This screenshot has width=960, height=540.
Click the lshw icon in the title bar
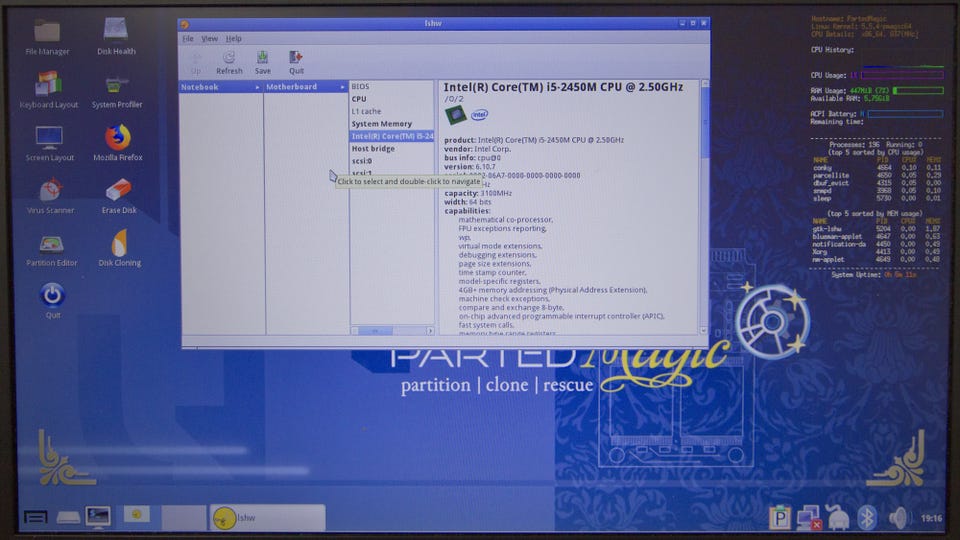point(184,24)
